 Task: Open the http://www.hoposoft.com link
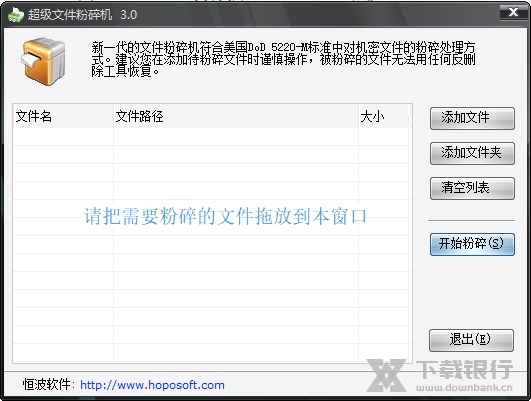pos(152,385)
